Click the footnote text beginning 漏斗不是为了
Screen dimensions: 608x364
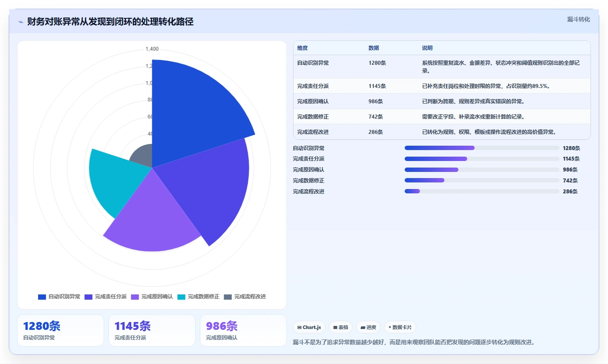414,342
